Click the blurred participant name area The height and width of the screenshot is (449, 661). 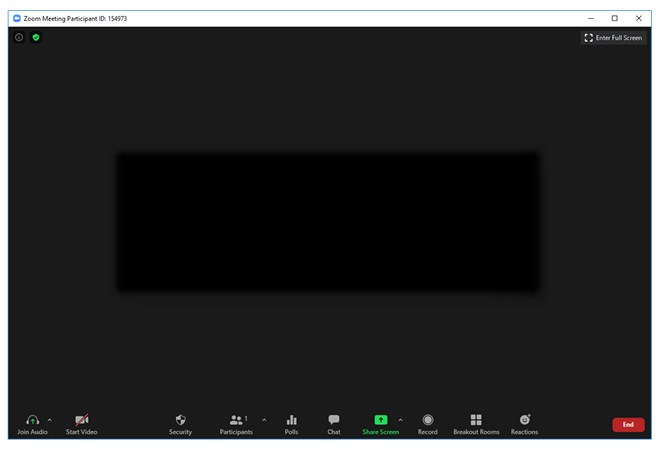328,222
